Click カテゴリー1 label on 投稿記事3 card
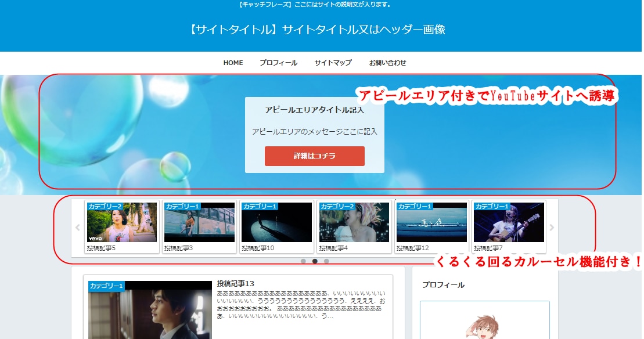 coord(182,207)
